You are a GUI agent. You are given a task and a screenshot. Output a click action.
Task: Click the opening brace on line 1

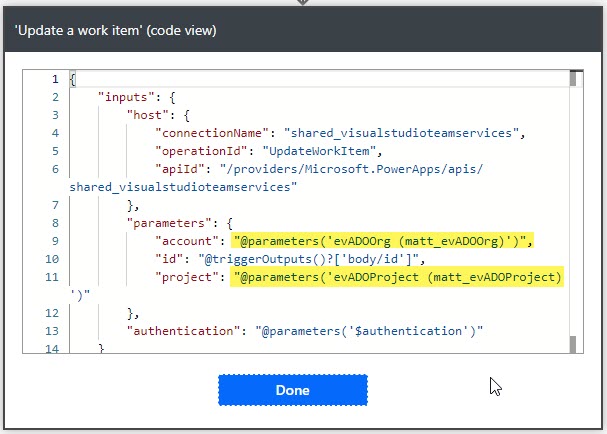tap(73, 79)
